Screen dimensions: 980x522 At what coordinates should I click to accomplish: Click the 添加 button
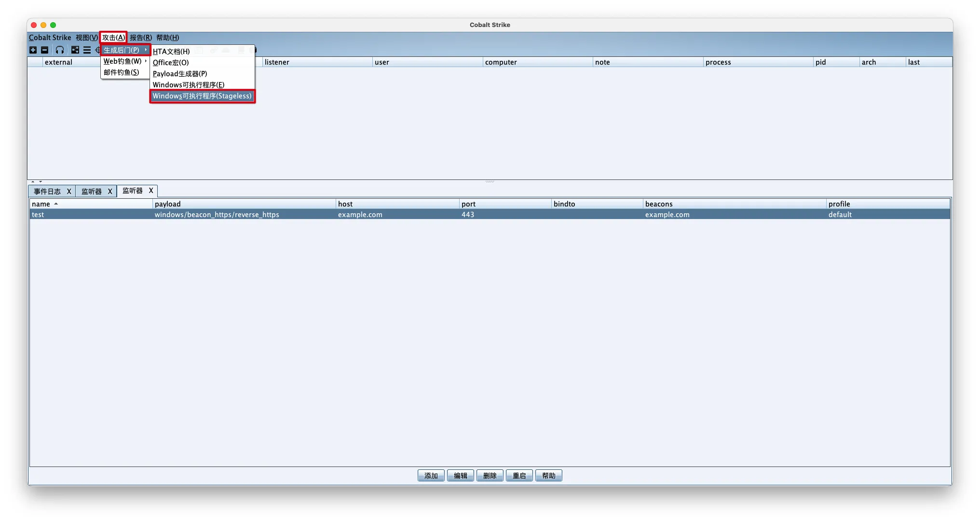coord(431,476)
